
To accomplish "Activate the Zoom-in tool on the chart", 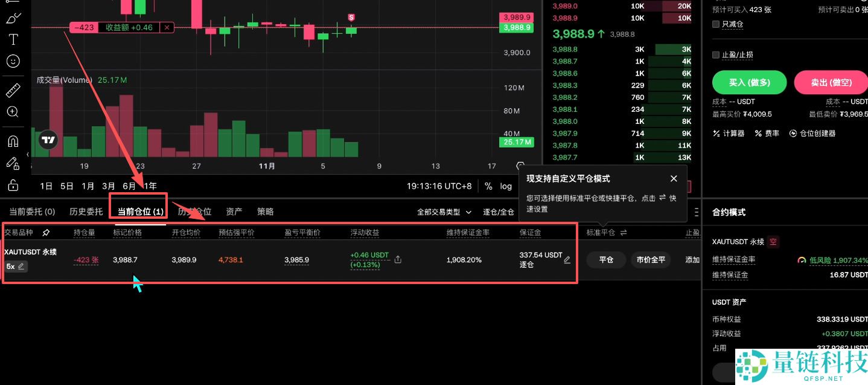I will [13, 112].
